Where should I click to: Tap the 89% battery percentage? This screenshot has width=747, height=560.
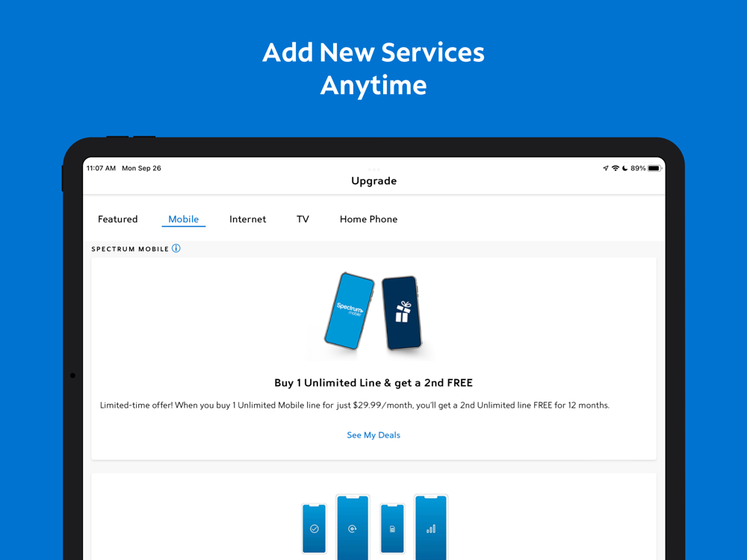pyautogui.click(x=638, y=168)
